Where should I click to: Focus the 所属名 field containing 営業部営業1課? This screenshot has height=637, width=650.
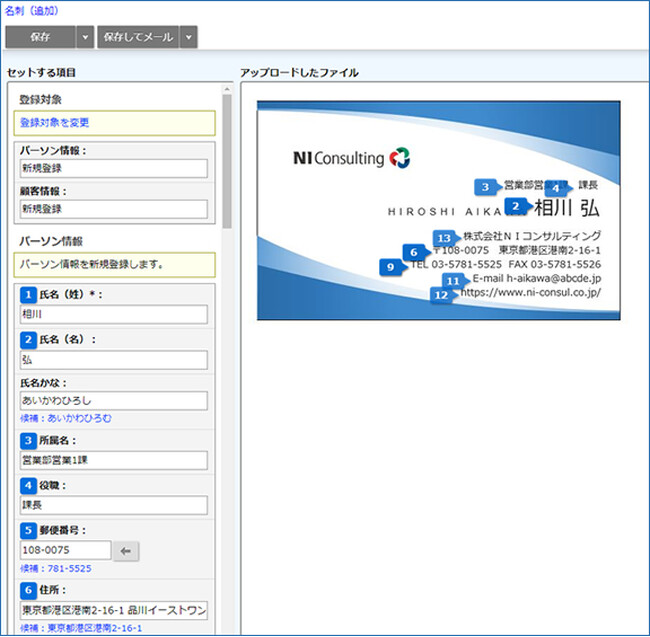pyautogui.click(x=113, y=460)
